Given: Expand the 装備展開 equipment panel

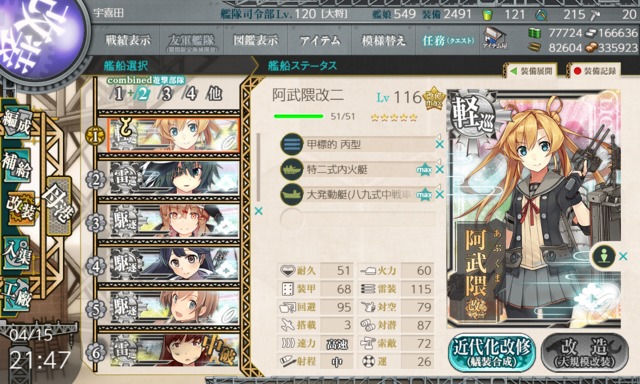Looking at the screenshot, I should (x=532, y=71).
